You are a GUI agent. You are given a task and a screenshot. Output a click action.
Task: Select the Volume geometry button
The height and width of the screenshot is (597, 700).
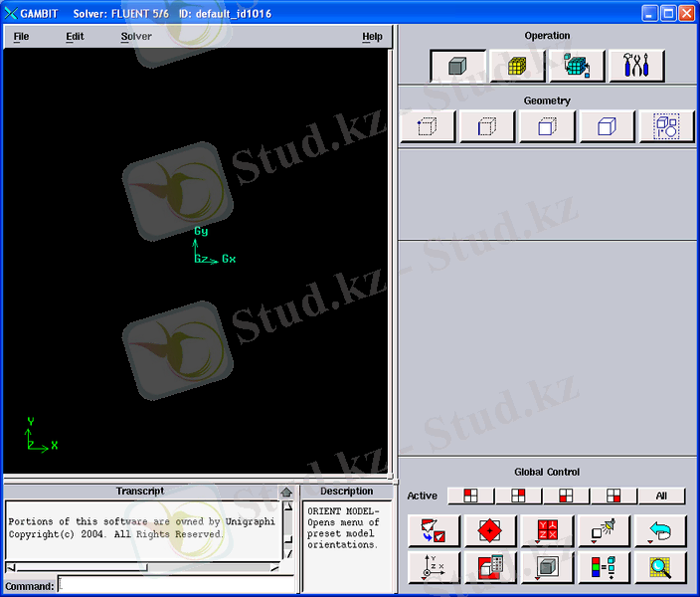(607, 126)
